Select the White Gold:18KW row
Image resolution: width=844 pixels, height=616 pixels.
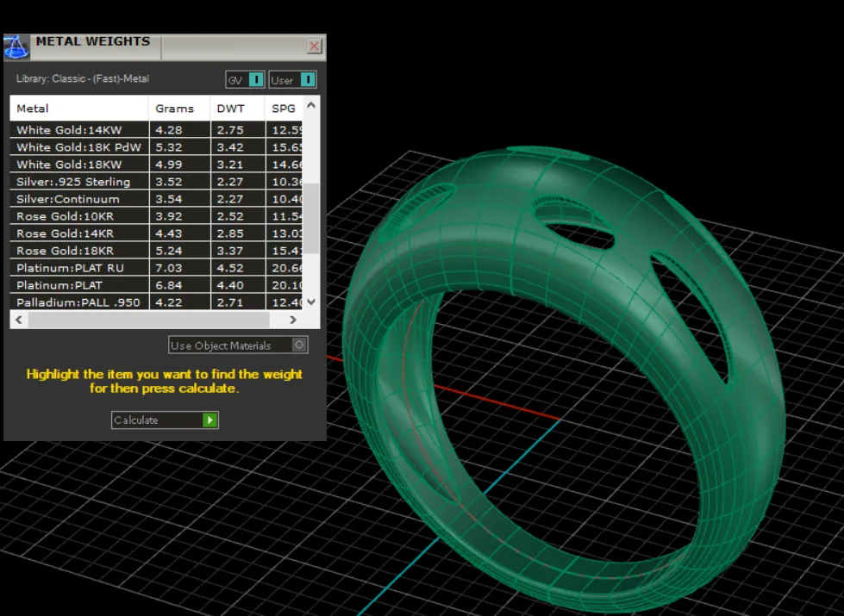(x=156, y=164)
